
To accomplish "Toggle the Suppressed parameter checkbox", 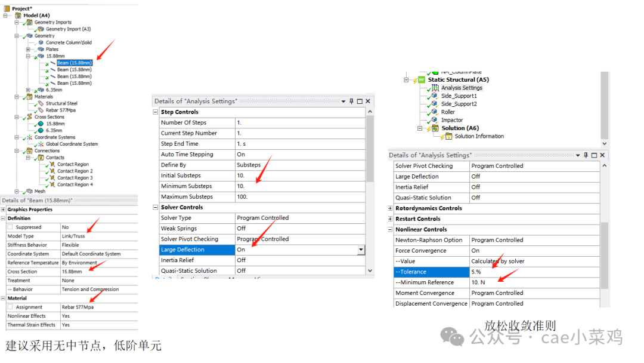I will [10, 227].
